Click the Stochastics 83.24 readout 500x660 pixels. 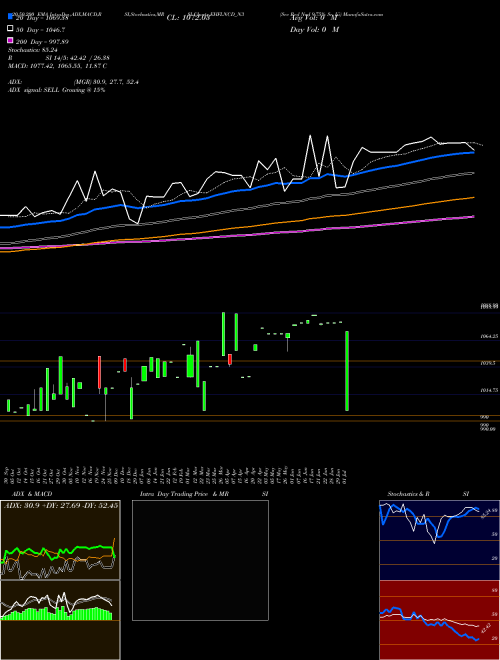click(x=33, y=50)
